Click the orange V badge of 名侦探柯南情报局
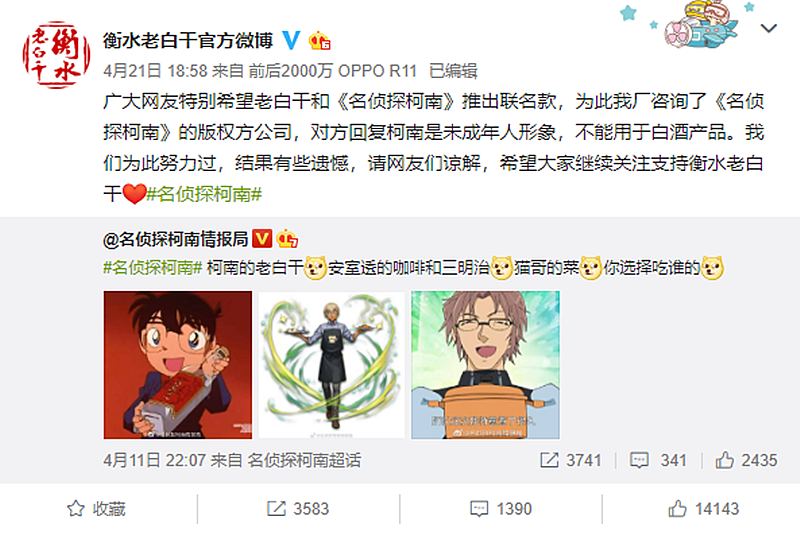Image resolution: width=800 pixels, height=535 pixels. coord(262,238)
